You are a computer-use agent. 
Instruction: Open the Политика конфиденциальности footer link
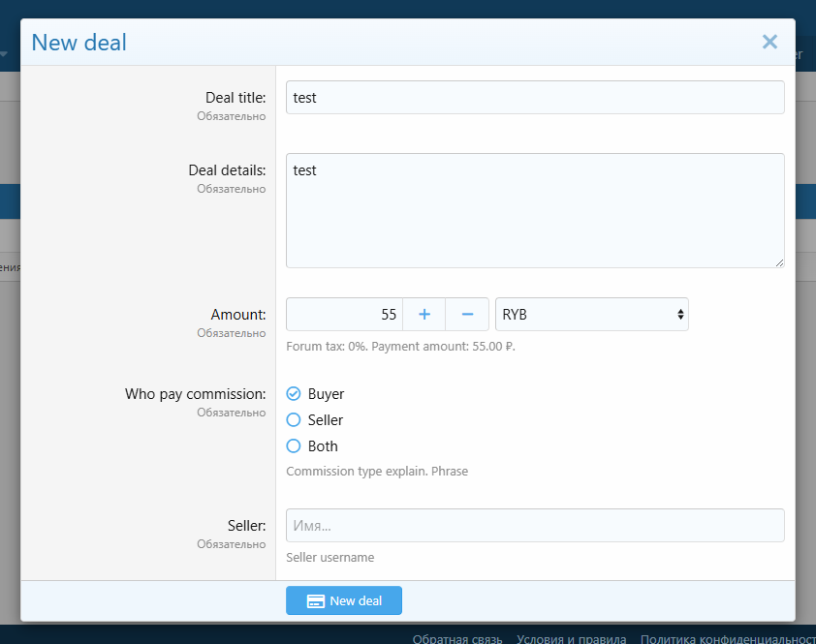[727, 638]
